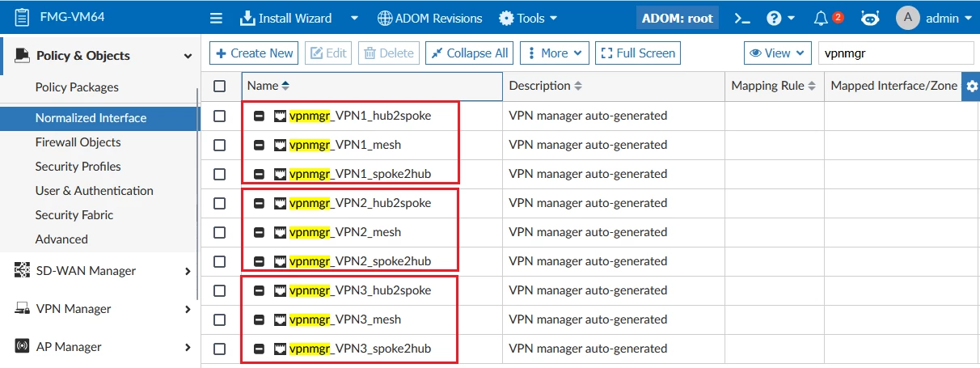The height and width of the screenshot is (368, 980).
Task: Check the vpnmgr_VPN1_mesh row checkbox
Action: pyautogui.click(x=220, y=145)
